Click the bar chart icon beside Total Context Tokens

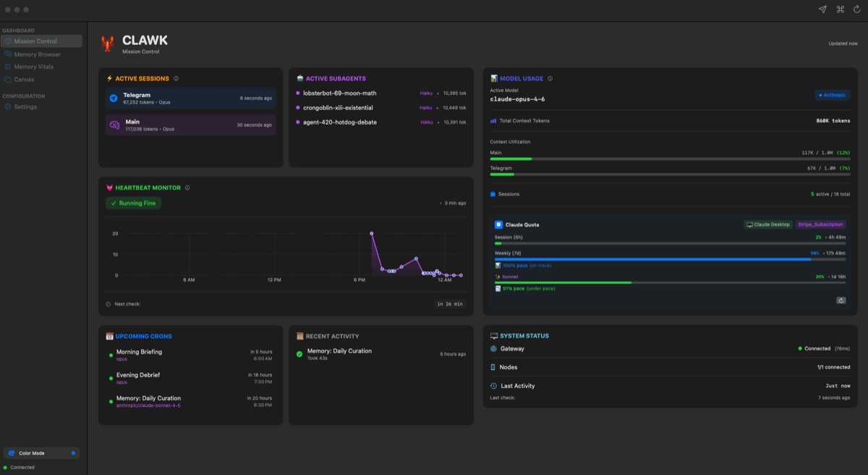pyautogui.click(x=493, y=121)
